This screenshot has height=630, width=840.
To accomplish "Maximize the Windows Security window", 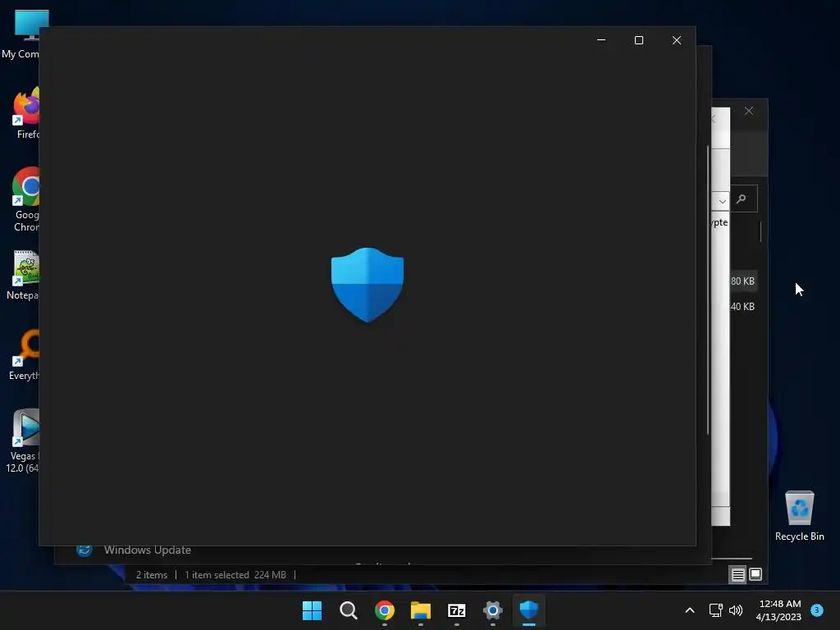I will (x=638, y=40).
